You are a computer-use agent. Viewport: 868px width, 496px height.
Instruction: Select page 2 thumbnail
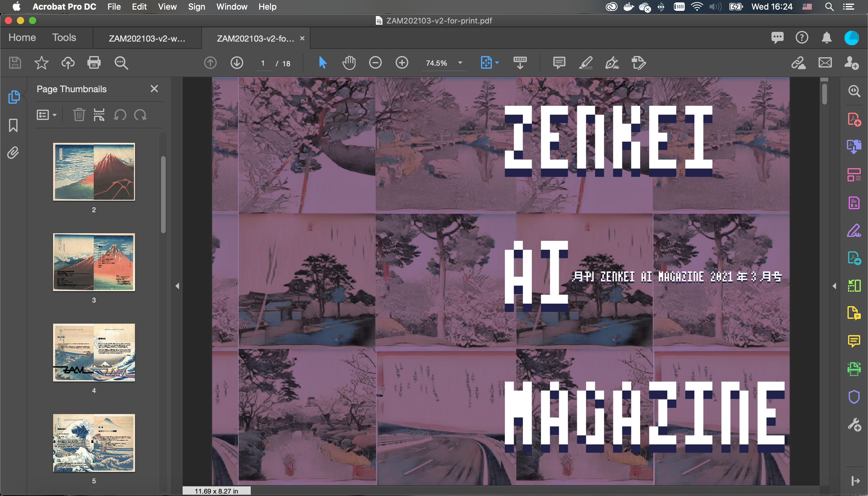tap(94, 172)
